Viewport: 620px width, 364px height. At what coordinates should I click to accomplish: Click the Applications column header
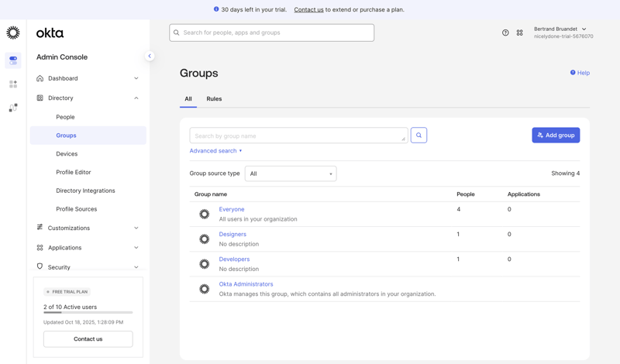coord(524,194)
